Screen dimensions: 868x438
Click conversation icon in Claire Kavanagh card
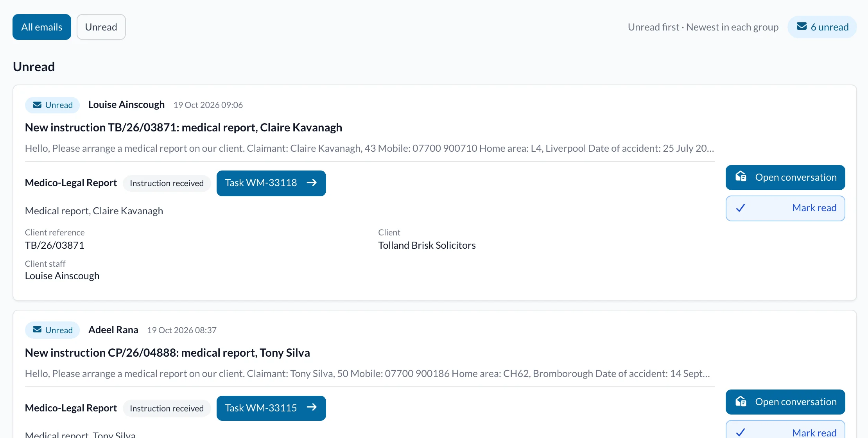pyautogui.click(x=741, y=177)
